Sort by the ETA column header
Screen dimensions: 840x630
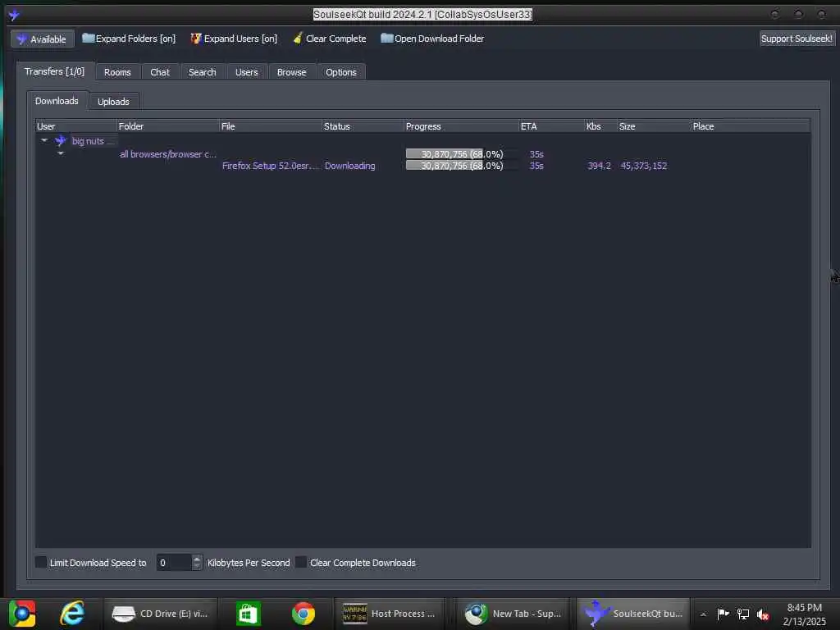552,126
